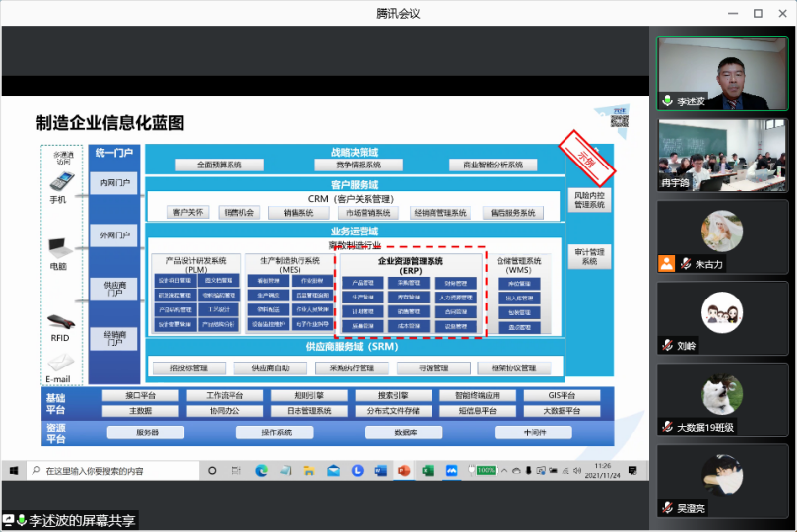This screenshot has width=797, height=532.
Task: Click 刘岭's muted microphone indicator
Action: [668, 346]
